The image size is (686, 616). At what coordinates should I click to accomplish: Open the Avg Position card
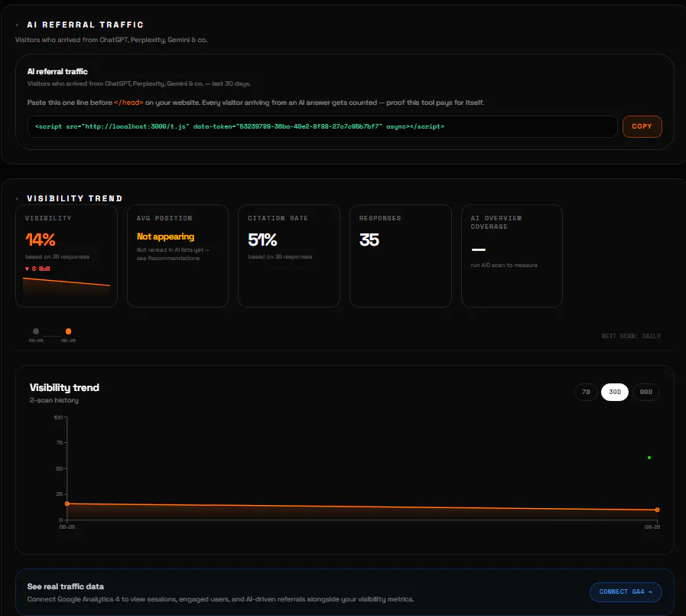click(x=177, y=256)
